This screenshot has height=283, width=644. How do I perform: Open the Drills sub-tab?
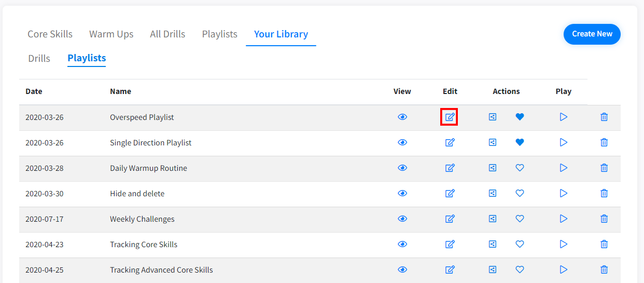tap(39, 58)
